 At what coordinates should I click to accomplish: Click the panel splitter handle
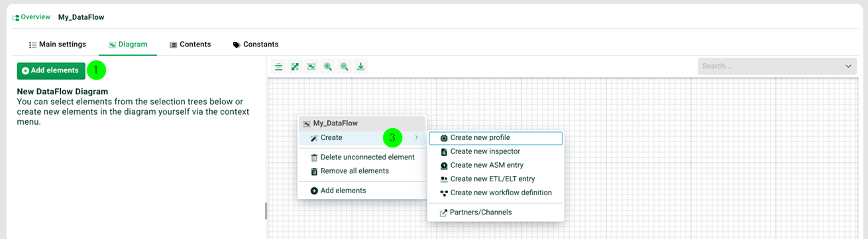(x=266, y=211)
